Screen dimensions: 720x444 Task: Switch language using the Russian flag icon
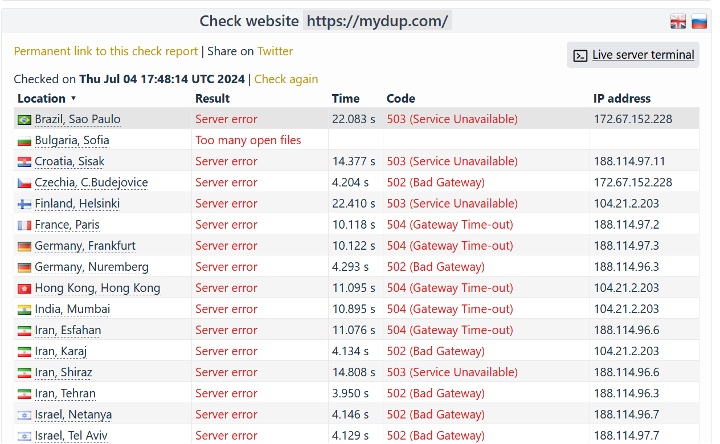pos(699,22)
